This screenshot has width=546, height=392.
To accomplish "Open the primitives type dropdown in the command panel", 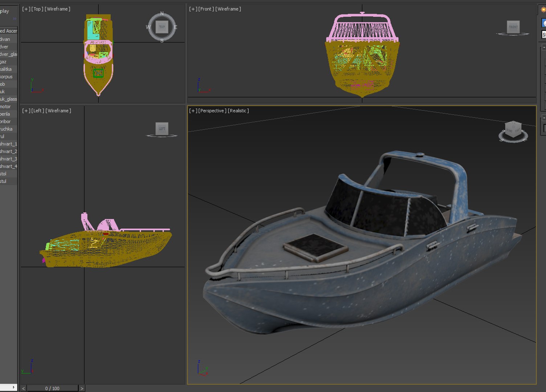I will (x=544, y=34).
